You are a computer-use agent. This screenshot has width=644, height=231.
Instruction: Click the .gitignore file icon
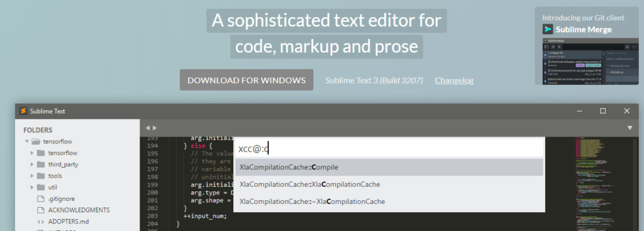click(40, 199)
